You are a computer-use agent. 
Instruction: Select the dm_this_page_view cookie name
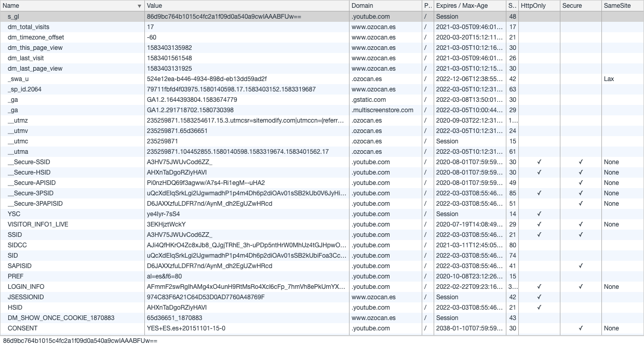pos(35,48)
